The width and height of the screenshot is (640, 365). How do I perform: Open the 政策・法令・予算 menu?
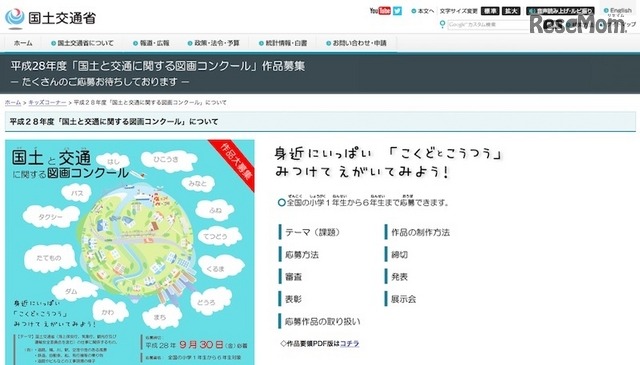click(x=213, y=43)
